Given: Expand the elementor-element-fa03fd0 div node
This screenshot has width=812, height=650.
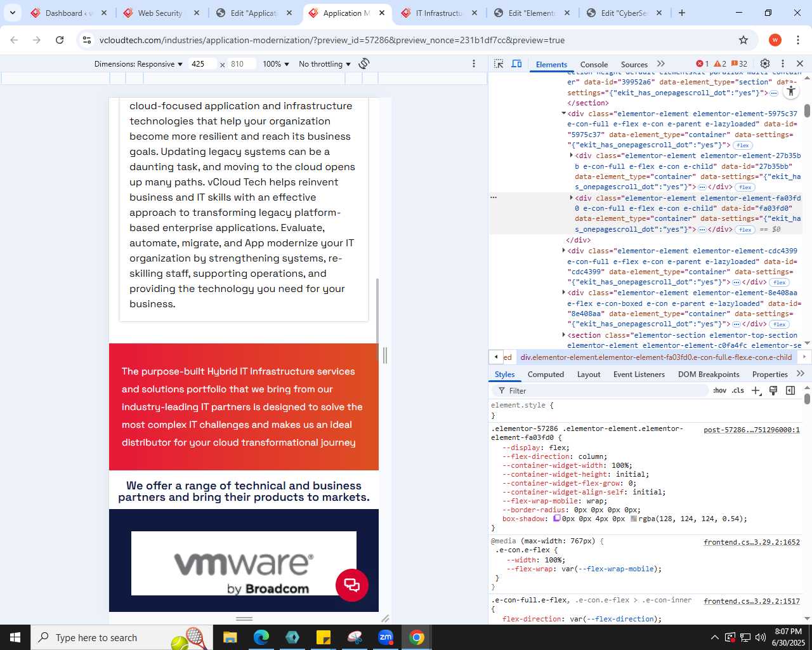Looking at the screenshot, I should [572, 198].
